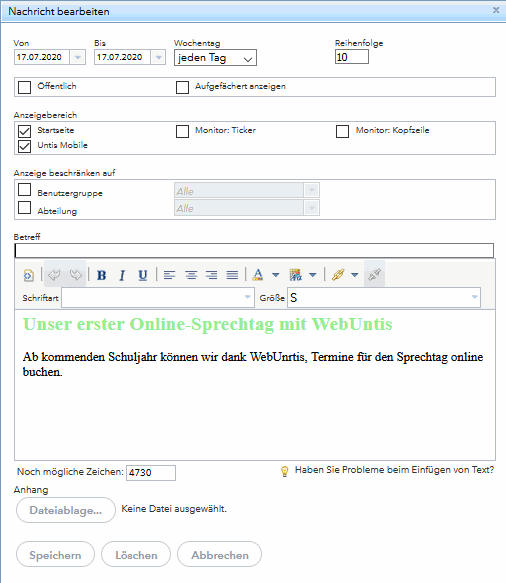This screenshot has height=583, width=506.
Task: Toggle bold text formatting
Action: [101, 275]
